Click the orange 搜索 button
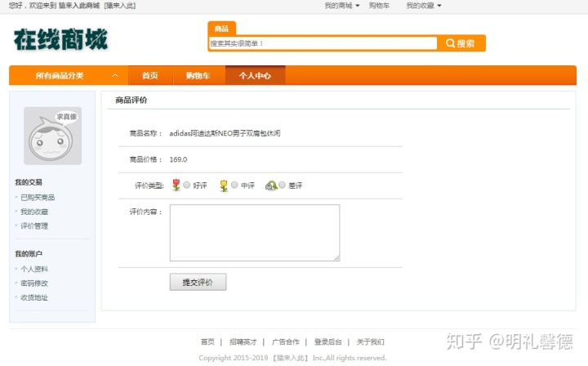The width and height of the screenshot is (588, 366). [x=461, y=43]
